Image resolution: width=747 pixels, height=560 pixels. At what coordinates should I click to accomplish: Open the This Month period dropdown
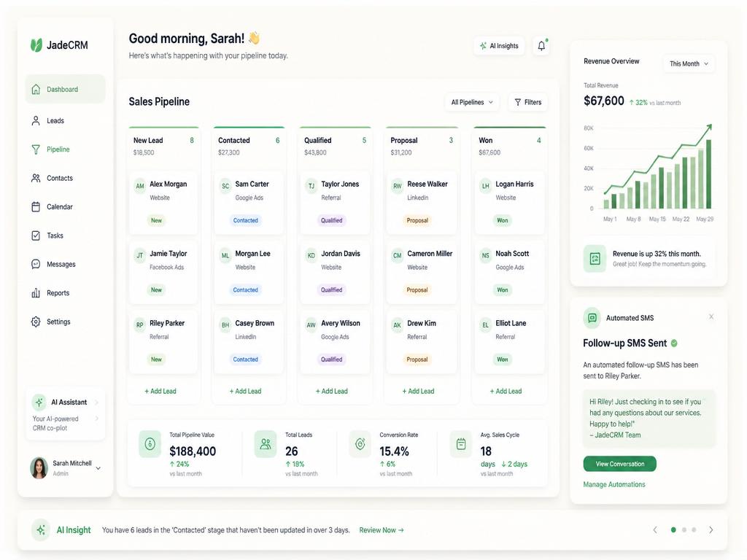pyautogui.click(x=689, y=63)
